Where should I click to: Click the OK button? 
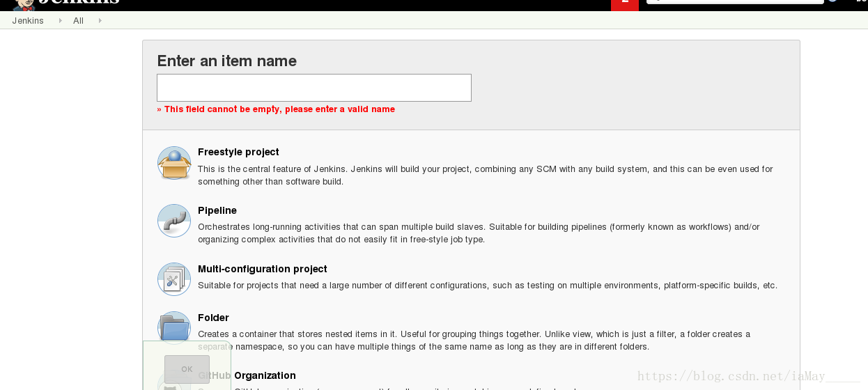point(187,369)
